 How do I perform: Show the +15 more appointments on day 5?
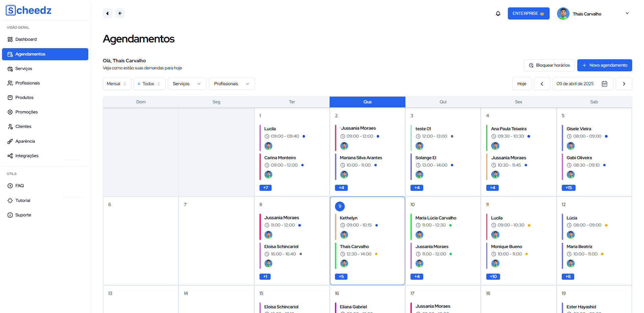tap(569, 188)
